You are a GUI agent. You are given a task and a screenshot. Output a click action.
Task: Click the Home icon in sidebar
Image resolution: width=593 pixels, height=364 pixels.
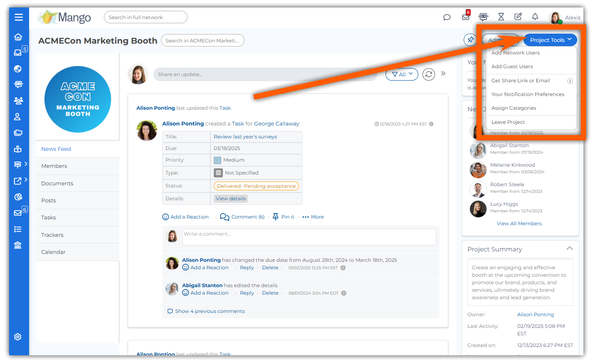18,37
